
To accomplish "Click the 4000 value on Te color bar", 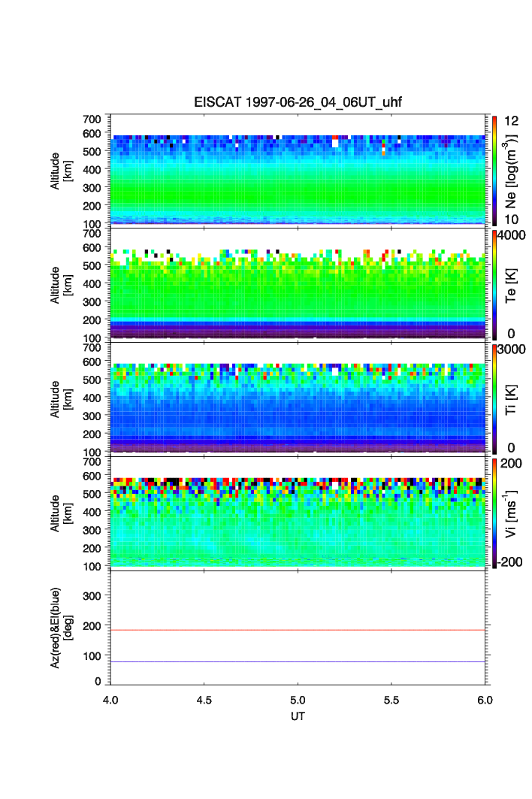I will click(512, 235).
